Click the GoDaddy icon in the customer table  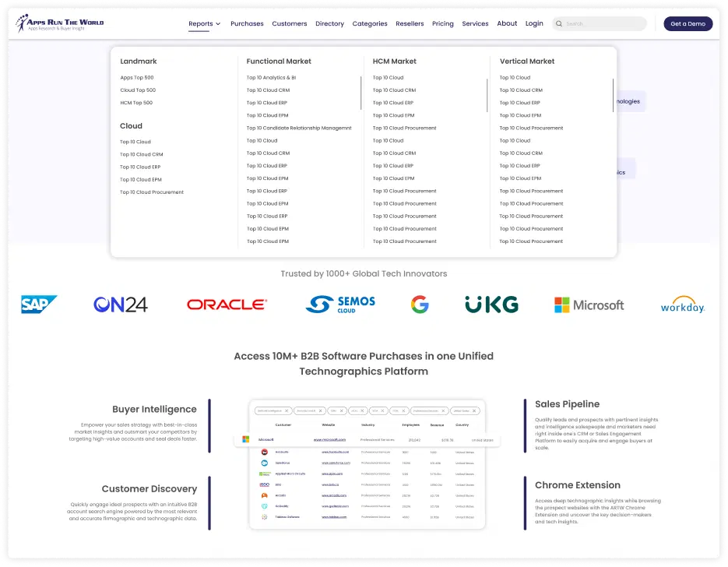click(x=264, y=506)
